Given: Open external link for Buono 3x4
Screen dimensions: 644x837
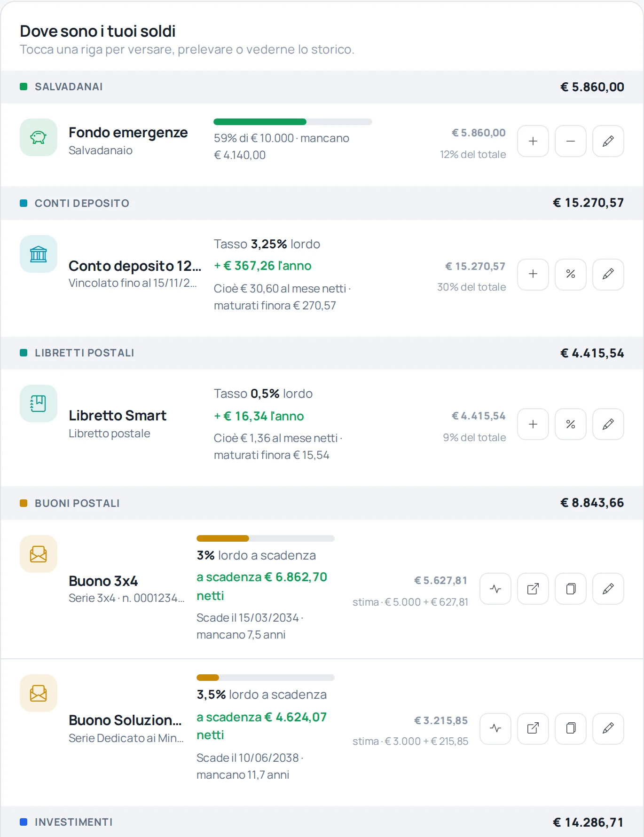Looking at the screenshot, I should click(533, 589).
